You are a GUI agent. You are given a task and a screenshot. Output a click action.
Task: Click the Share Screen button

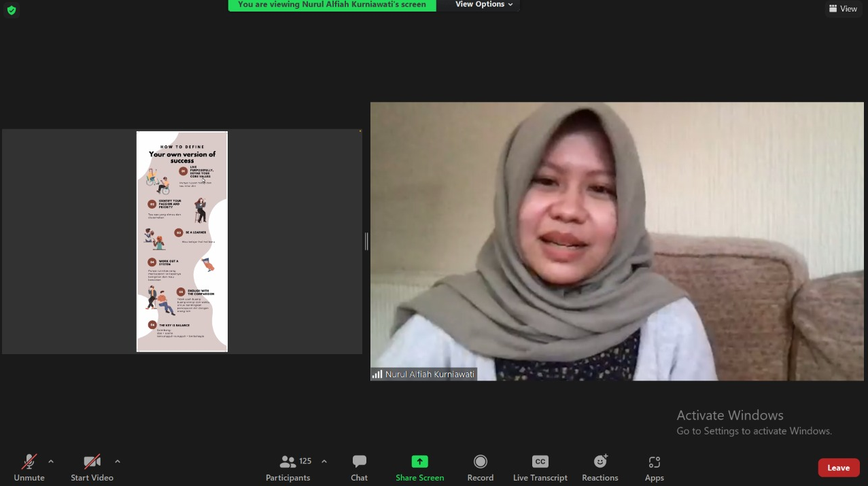coord(419,468)
